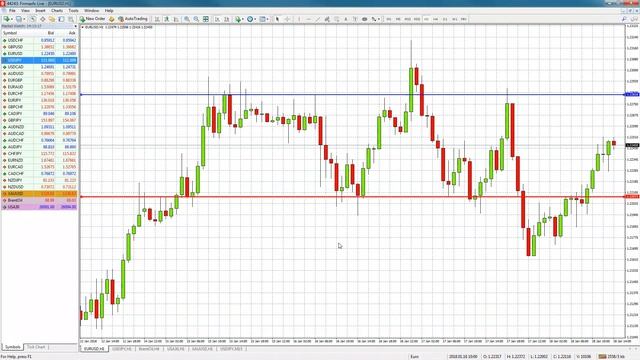The height and width of the screenshot is (360, 640).
Task: Draw a vertical line tool
Action: tap(299, 19)
